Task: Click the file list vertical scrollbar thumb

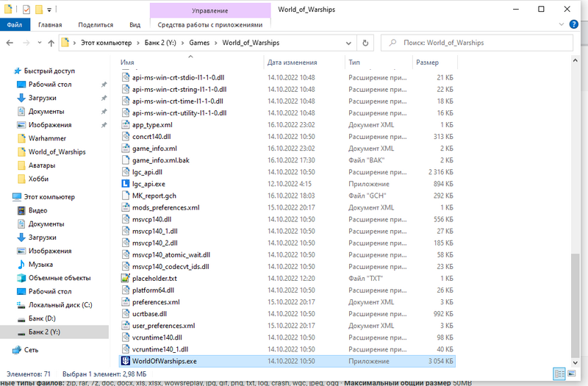Action: tap(575, 305)
